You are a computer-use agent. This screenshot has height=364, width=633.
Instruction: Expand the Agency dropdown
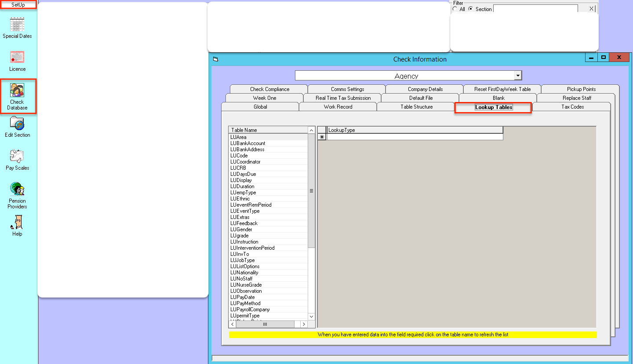tap(518, 76)
